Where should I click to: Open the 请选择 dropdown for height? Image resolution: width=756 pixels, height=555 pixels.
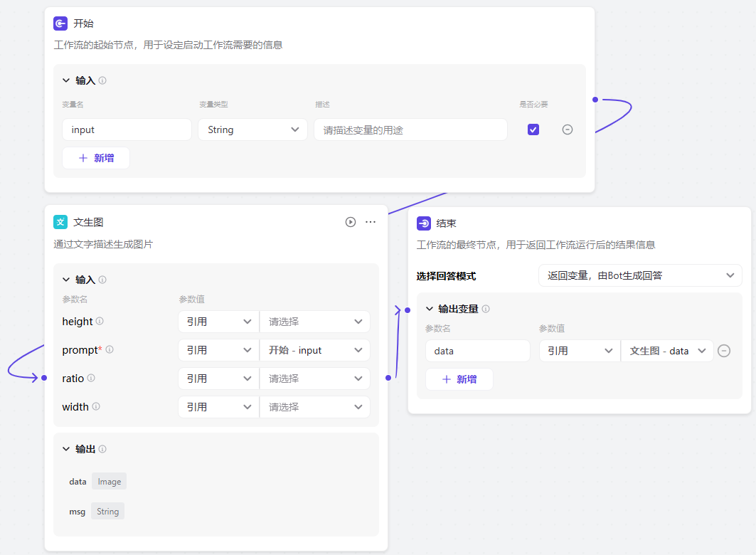314,321
